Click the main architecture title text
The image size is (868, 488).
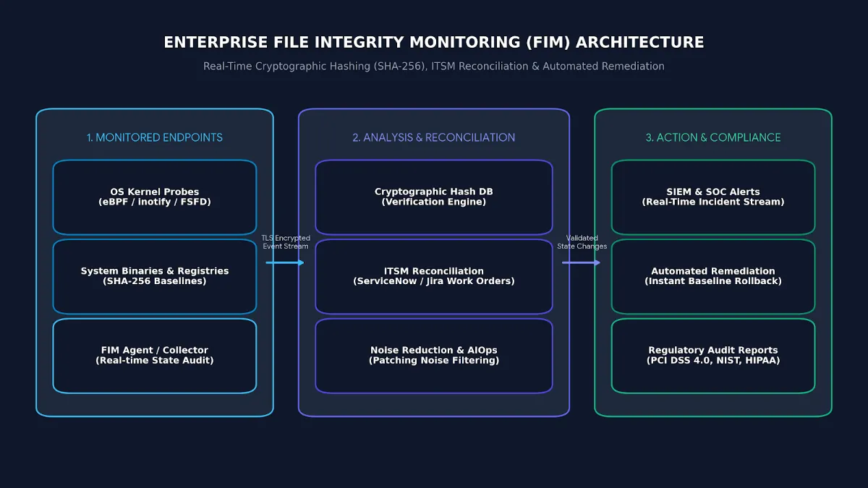tap(434, 43)
